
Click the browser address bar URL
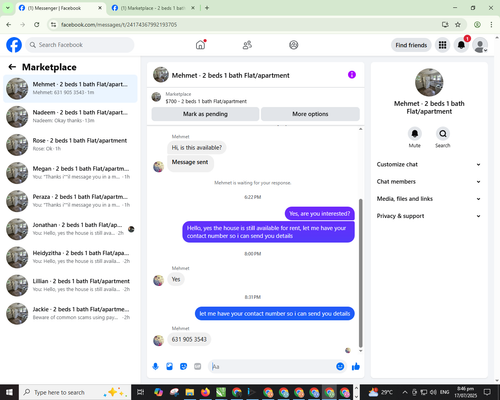[119, 25]
